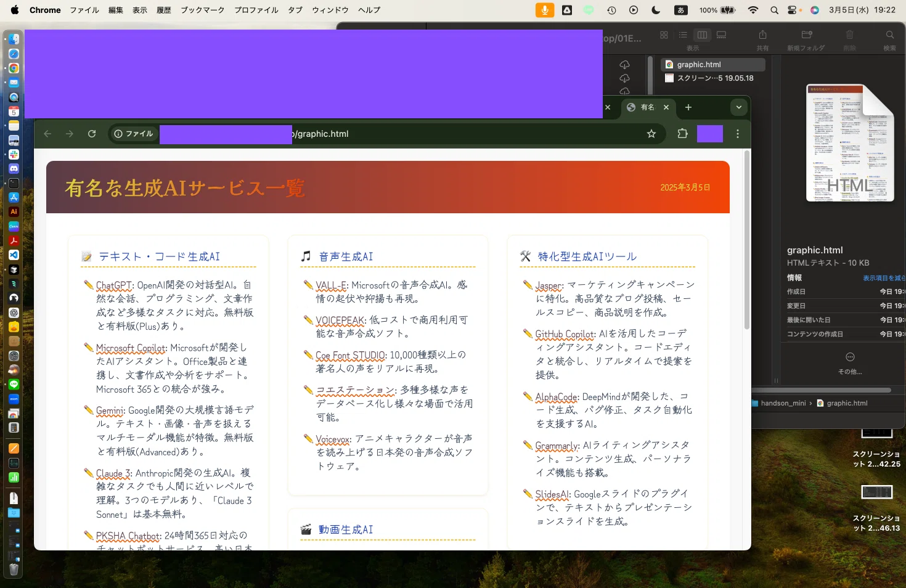Viewport: 906px width, 588px height.
Task: Expand その他 options in Finder preview
Action: (850, 363)
